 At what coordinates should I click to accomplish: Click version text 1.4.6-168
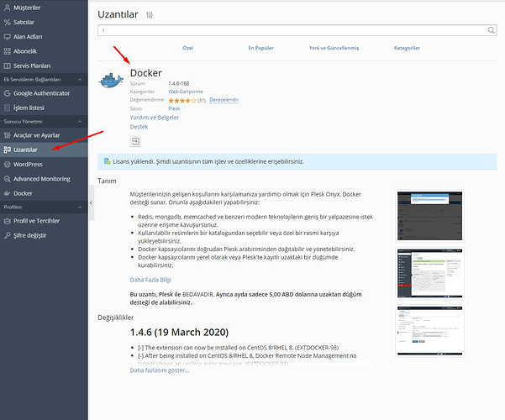coord(178,83)
